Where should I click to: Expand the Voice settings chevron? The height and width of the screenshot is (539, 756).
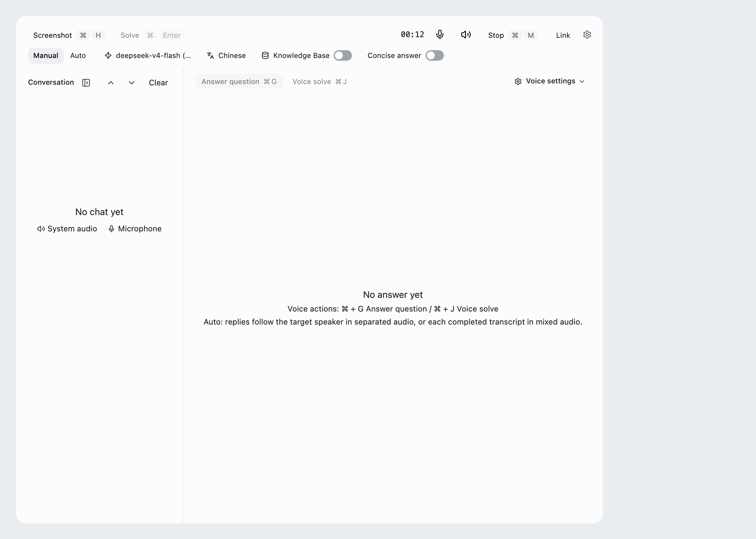click(582, 81)
